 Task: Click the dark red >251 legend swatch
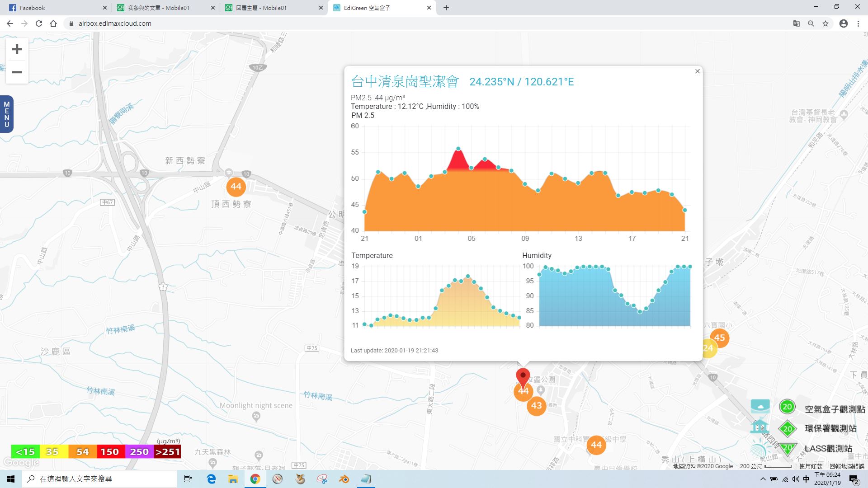[167, 451]
